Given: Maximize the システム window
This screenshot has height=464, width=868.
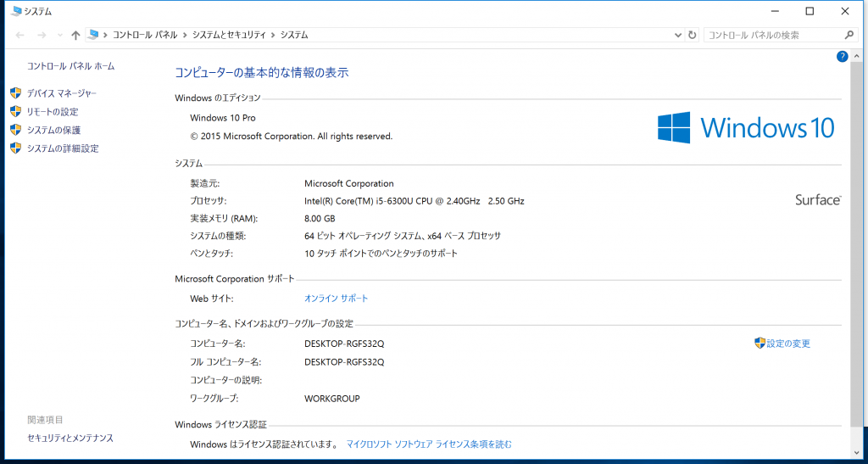Looking at the screenshot, I should pos(810,11).
